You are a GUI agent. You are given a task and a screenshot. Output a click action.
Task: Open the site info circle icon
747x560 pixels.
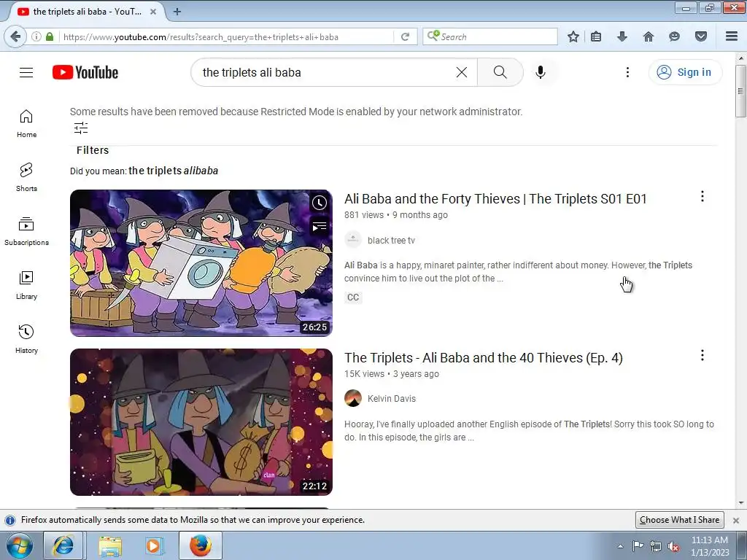(x=36, y=36)
